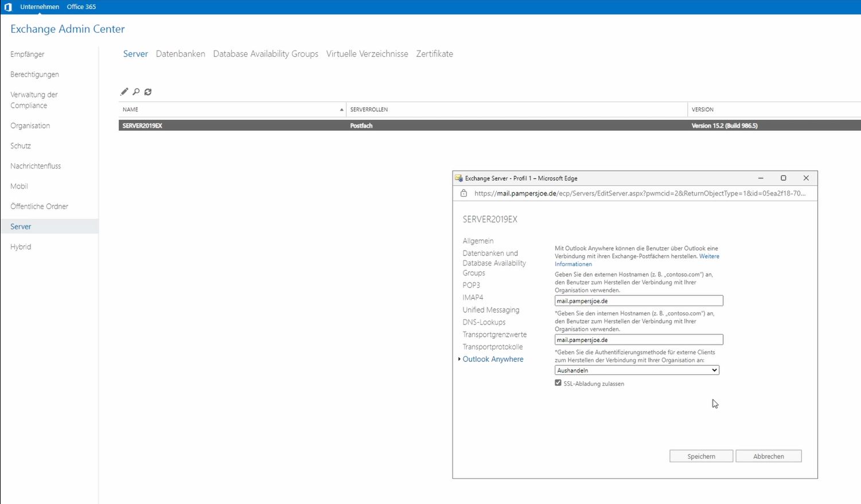Select the SERVER2019EX row in the list
This screenshot has width=861, height=504.
click(489, 126)
